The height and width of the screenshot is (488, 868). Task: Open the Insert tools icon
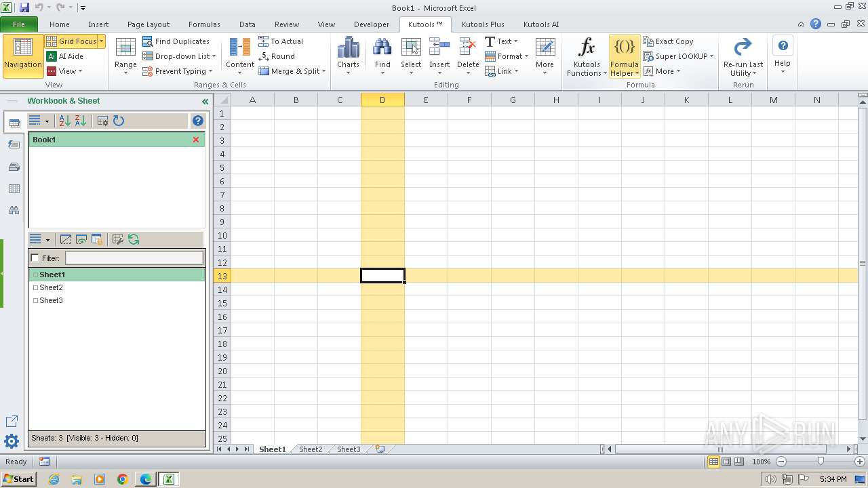click(x=439, y=54)
